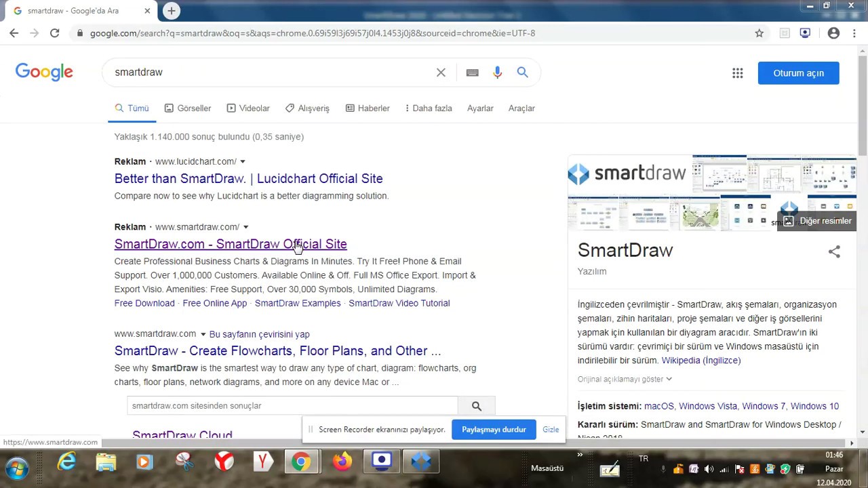Click the 'Diğer resimler' button

[817, 221]
